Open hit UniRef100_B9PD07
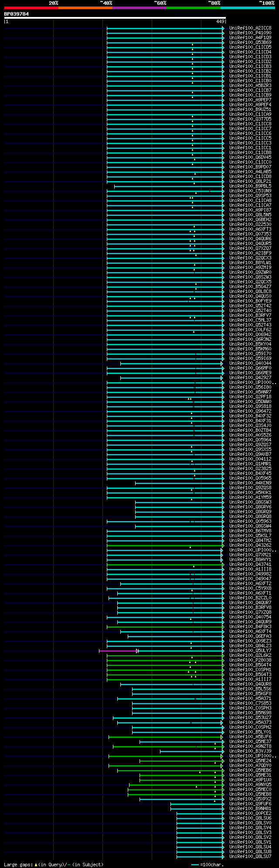Screen dimensions: 279x868 250,167
